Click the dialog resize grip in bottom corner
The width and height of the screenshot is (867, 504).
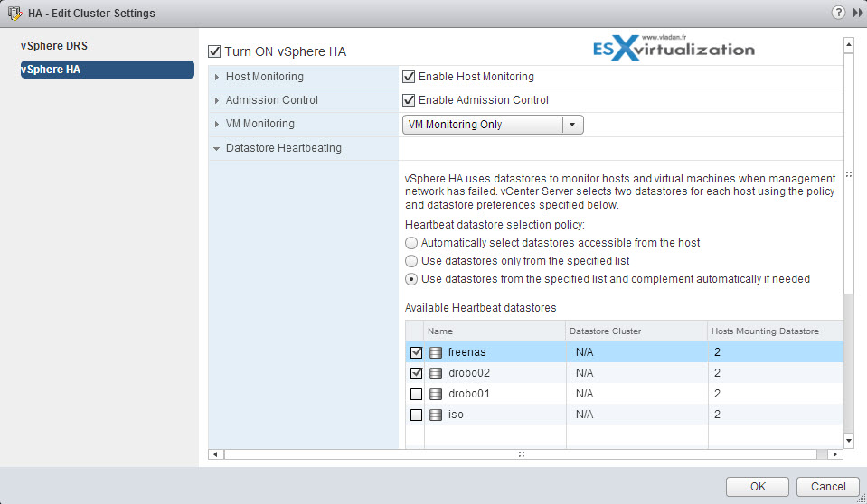(862, 499)
